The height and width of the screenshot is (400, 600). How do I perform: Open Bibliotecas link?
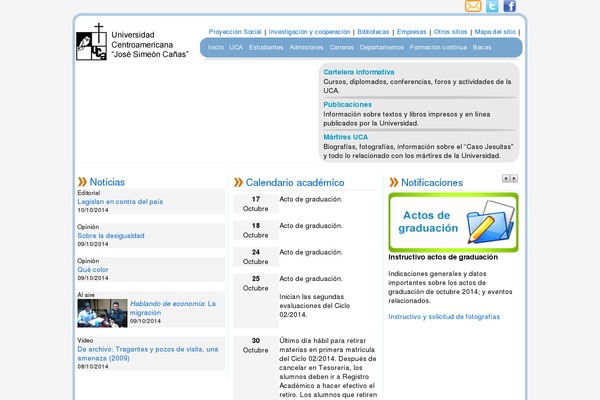[373, 32]
